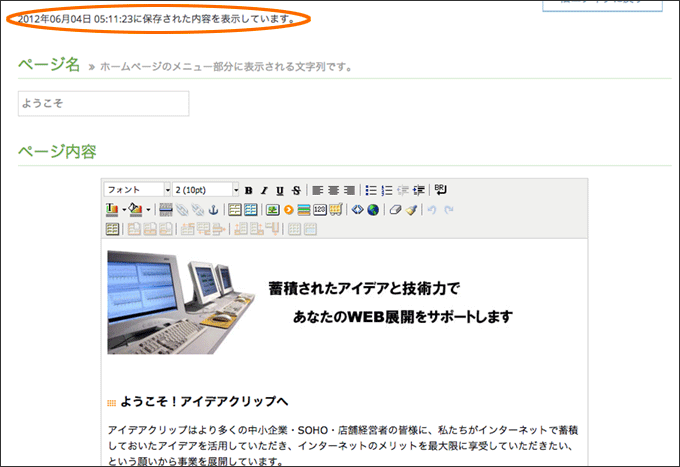Align text left in the editor

317,190
